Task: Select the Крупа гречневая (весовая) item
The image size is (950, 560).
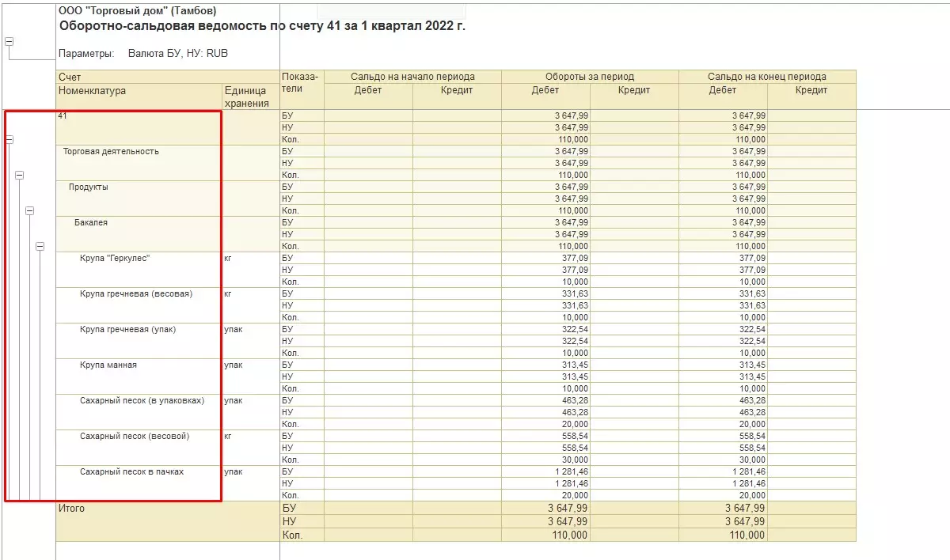Action: (x=136, y=293)
